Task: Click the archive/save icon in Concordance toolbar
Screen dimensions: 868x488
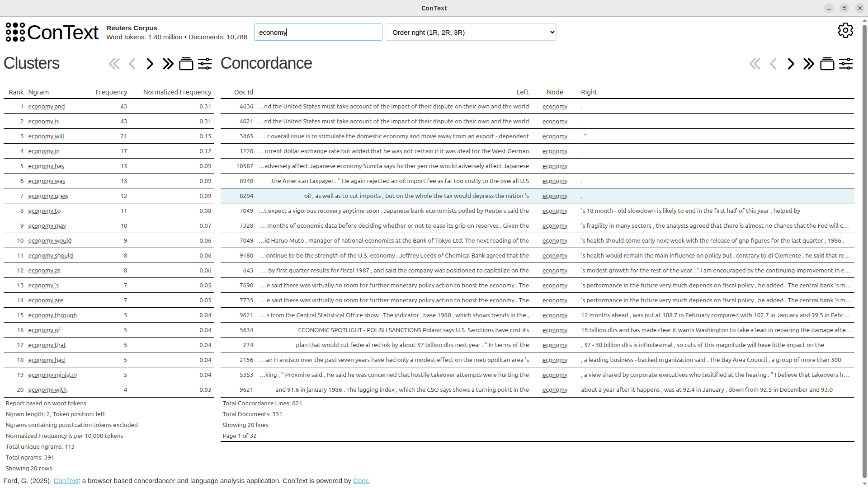Action: coord(827,64)
